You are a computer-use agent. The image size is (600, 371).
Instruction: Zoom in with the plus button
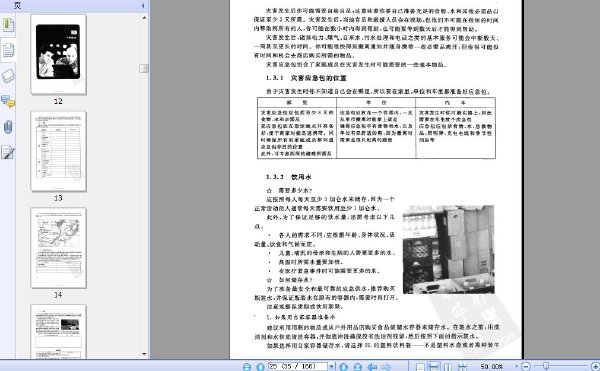(595, 366)
